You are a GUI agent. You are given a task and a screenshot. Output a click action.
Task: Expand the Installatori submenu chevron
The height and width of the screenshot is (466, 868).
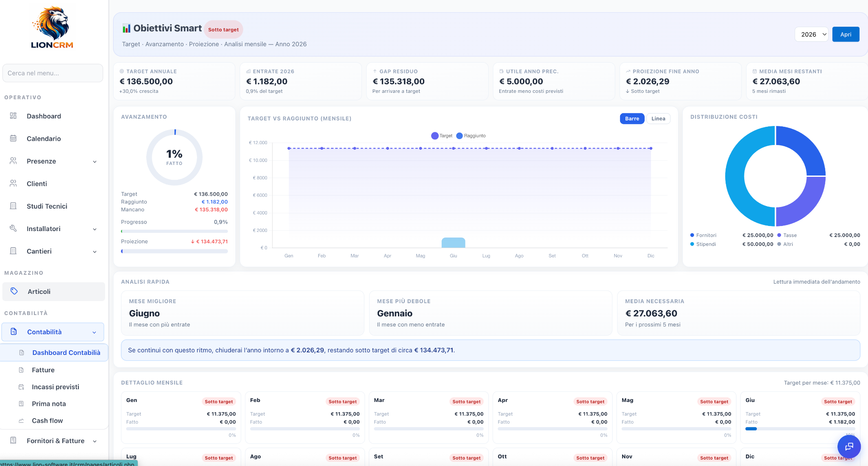[x=95, y=229]
